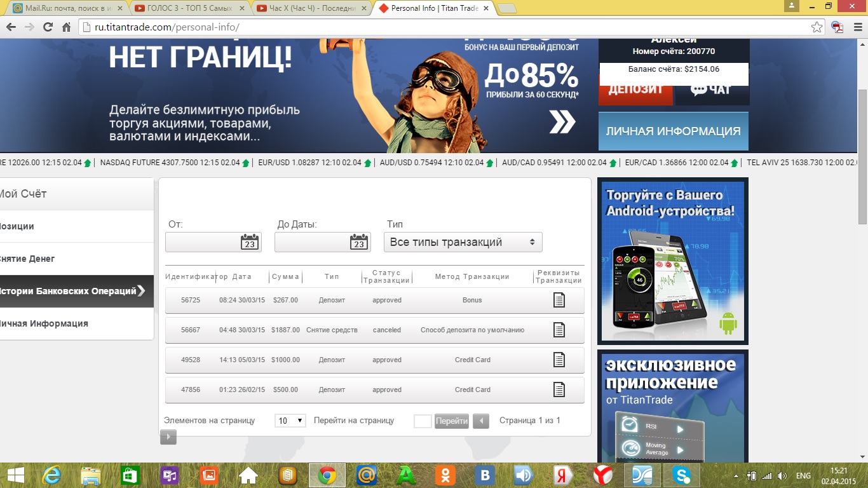Open transaction details icon for ID 56667
Viewport: 868px width, 488px height.
[x=559, y=330]
